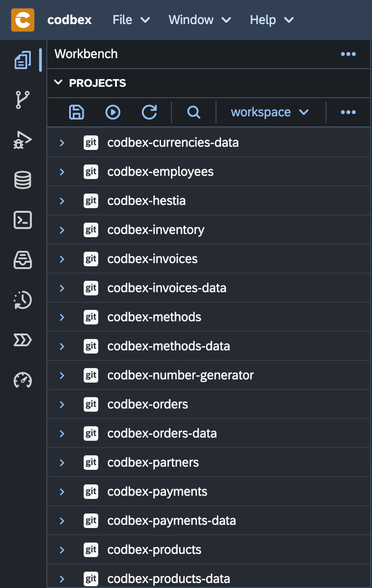Select the codbex-hestia project name
Screen dimensions: 372x588
click(146, 201)
